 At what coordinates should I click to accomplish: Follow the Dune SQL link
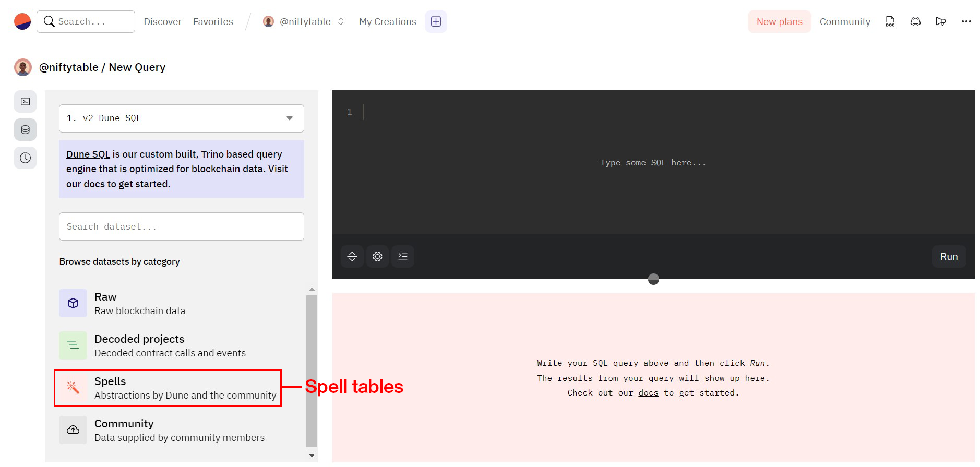pos(88,154)
